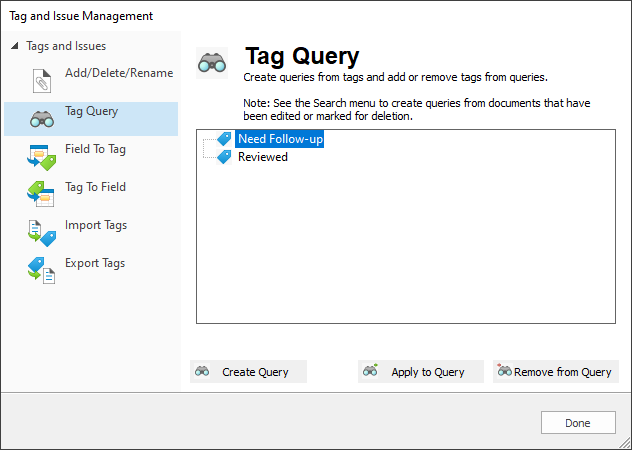Select the Tags and Issues root label
The width and height of the screenshot is (632, 450).
pyautogui.click(x=66, y=46)
